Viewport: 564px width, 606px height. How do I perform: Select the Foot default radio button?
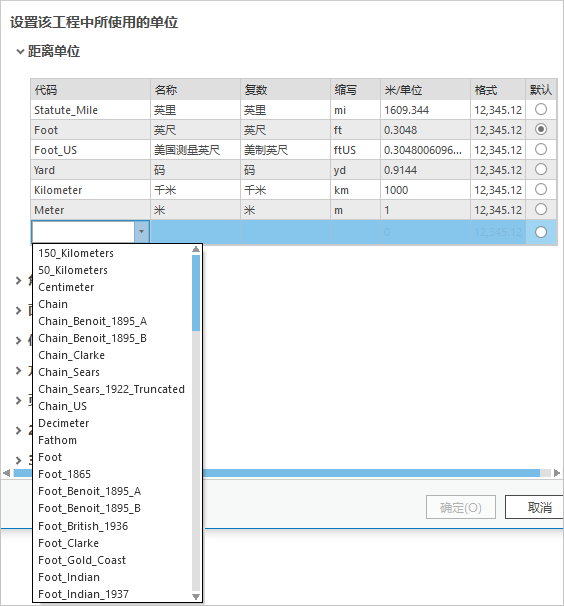[541, 129]
